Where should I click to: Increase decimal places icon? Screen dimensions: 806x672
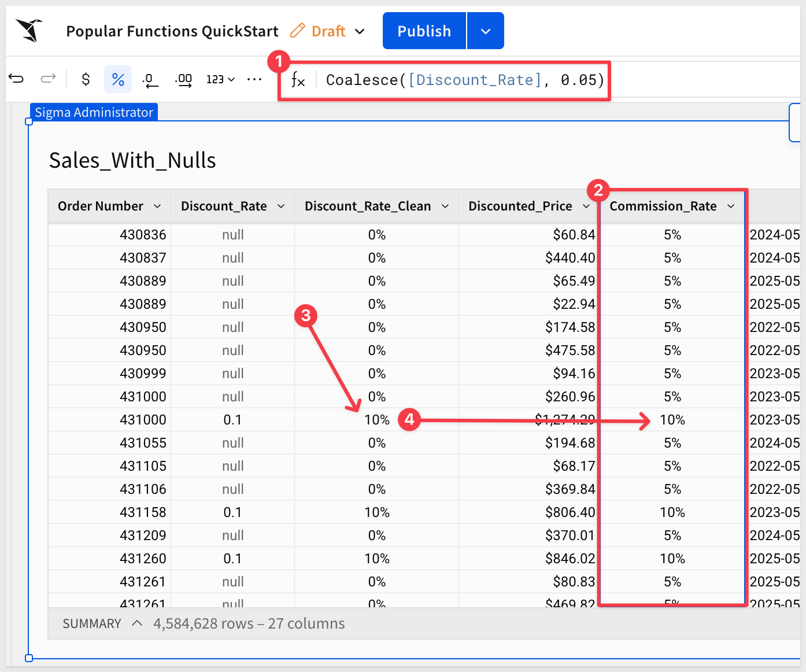tap(184, 80)
